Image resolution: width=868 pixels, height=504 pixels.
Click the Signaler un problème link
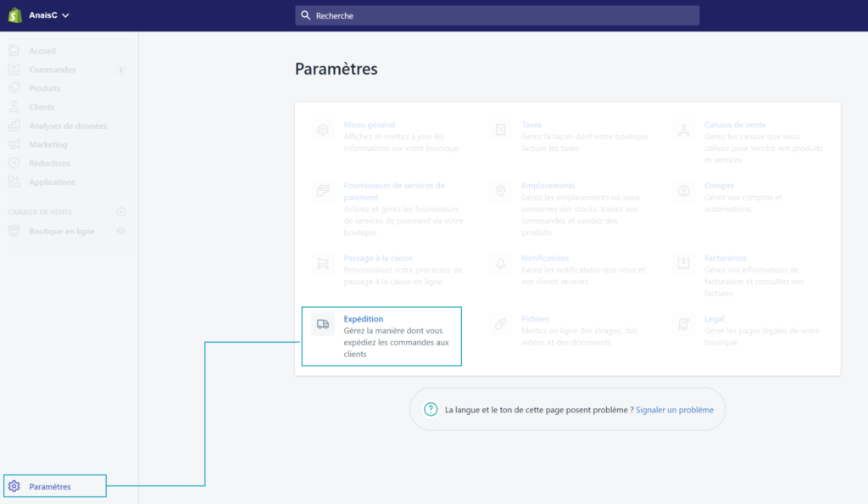pos(674,410)
